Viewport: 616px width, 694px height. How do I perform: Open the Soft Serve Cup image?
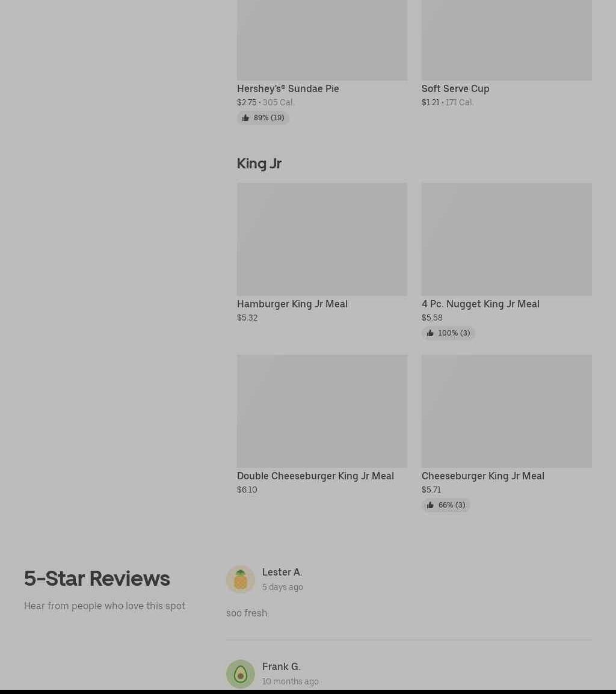click(x=507, y=40)
